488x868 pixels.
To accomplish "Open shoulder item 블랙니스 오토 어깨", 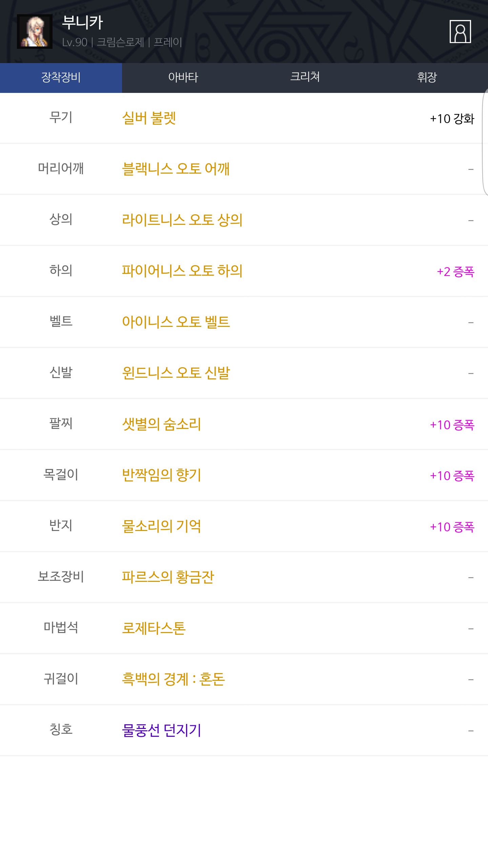I will click(x=176, y=169).
